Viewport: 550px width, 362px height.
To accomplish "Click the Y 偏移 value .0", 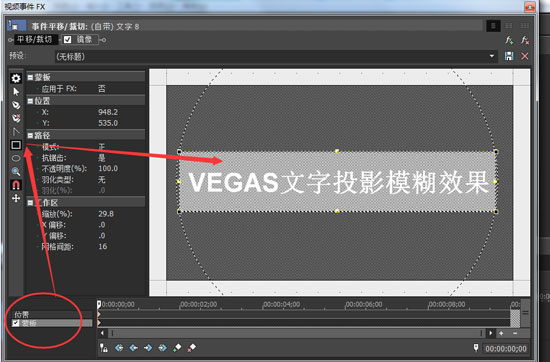I will pyautogui.click(x=102, y=236).
